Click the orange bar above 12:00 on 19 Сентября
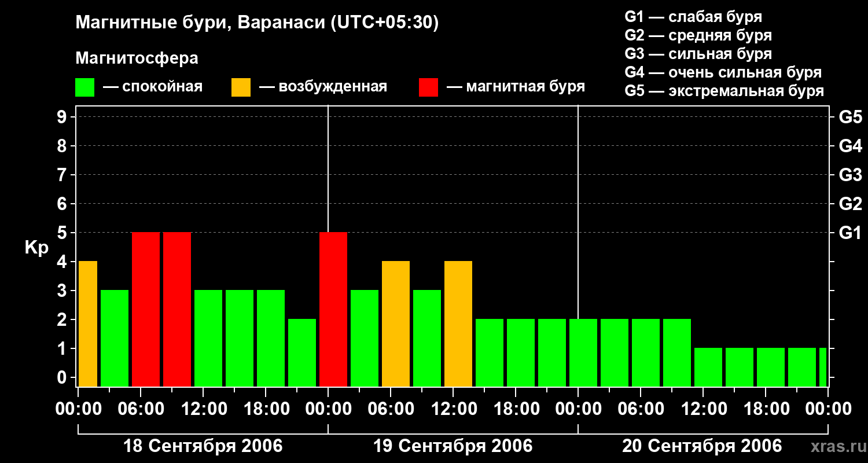Screen dimensions: 868x463 click(x=458, y=324)
